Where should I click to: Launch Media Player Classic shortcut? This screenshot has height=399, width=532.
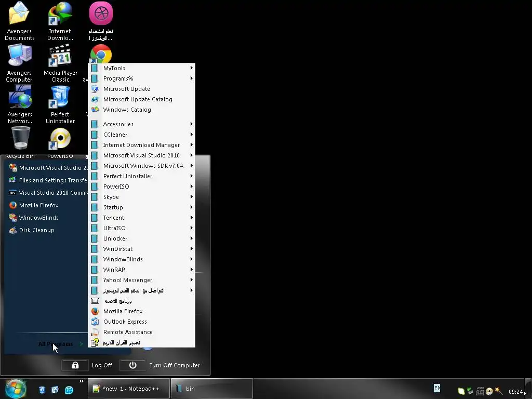tap(60, 63)
